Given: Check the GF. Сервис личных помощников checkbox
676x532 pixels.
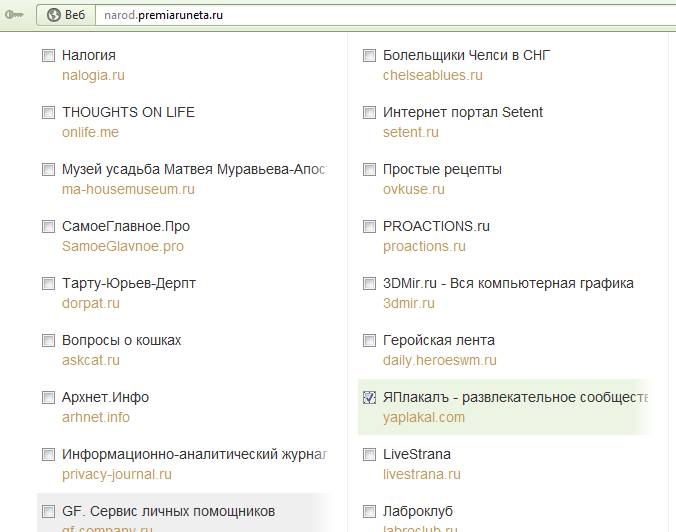Looking at the screenshot, I should coord(48,512).
